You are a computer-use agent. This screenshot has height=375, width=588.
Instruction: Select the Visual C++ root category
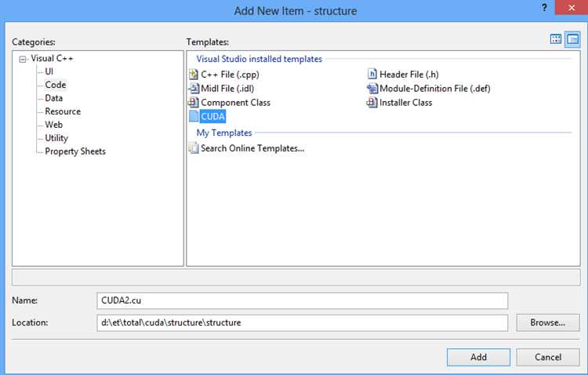click(52, 59)
